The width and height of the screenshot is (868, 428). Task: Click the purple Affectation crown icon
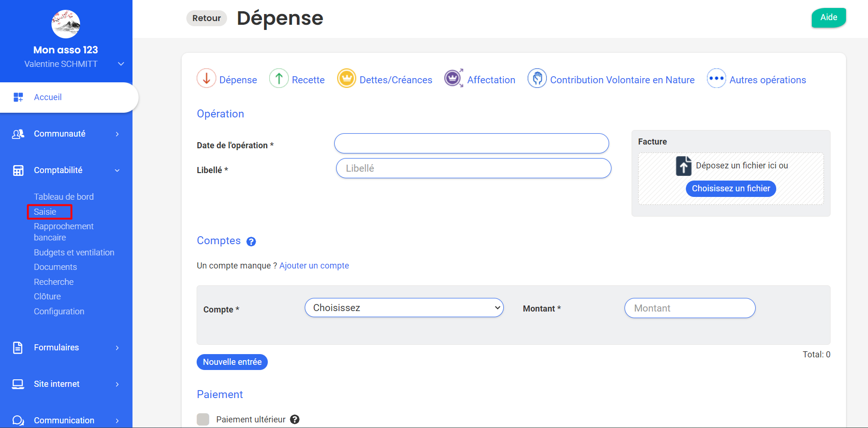[x=454, y=78]
